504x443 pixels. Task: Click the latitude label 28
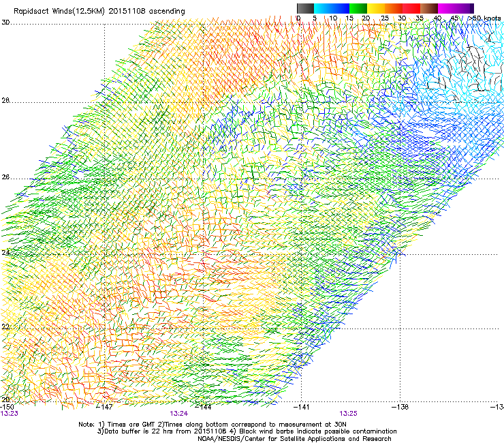(x=5, y=100)
